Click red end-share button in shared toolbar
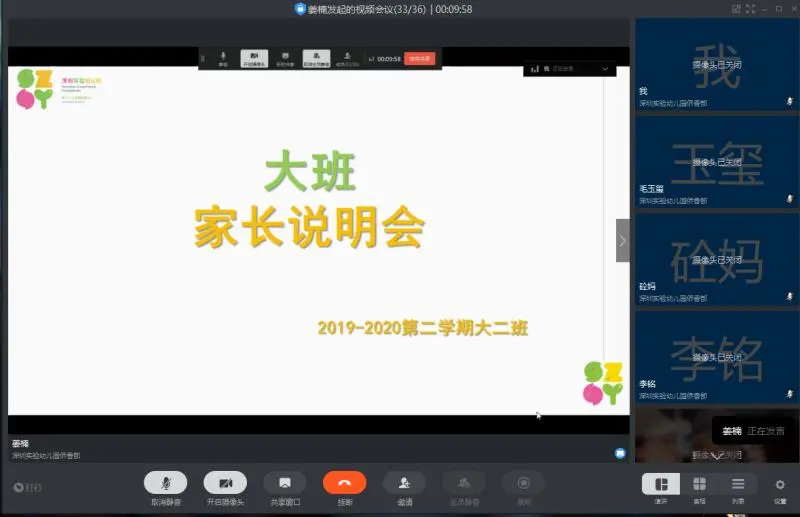The height and width of the screenshot is (517, 800). click(420, 59)
